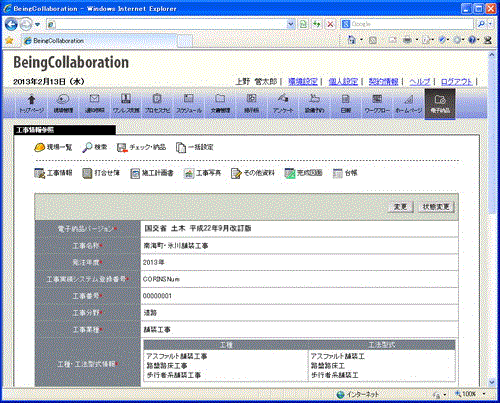Click the empty new tab button

(185, 41)
